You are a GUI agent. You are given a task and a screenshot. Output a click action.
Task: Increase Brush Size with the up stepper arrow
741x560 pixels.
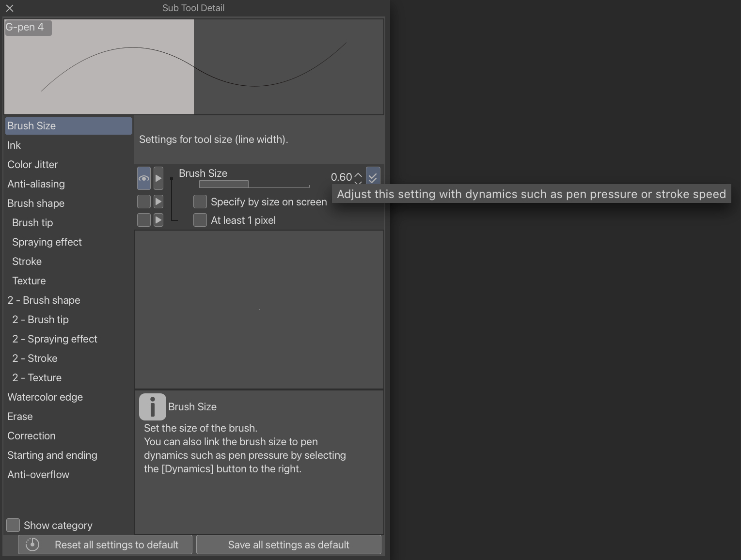click(358, 174)
